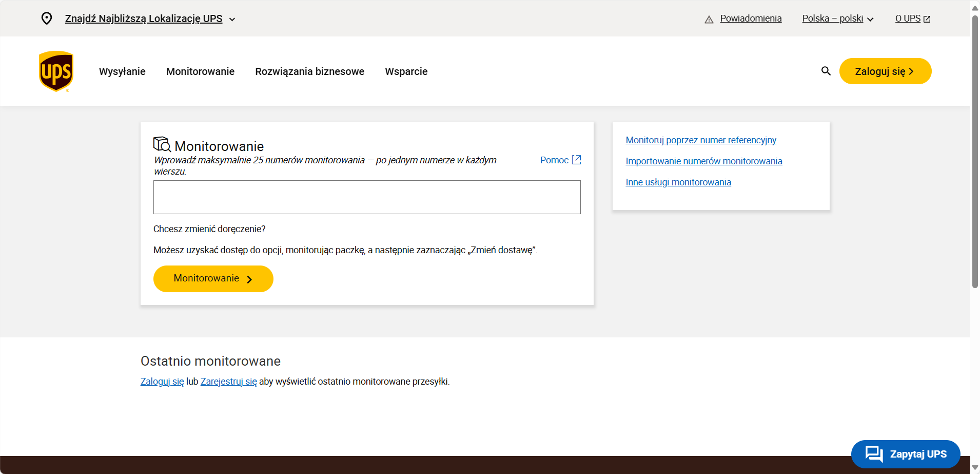Click the warning triangle notifications icon
This screenshot has height=474, width=980.
709,20
